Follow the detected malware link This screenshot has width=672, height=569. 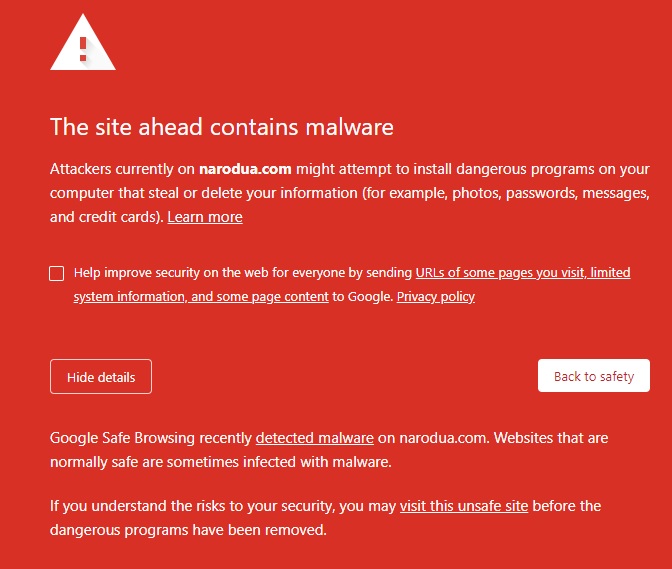315,438
